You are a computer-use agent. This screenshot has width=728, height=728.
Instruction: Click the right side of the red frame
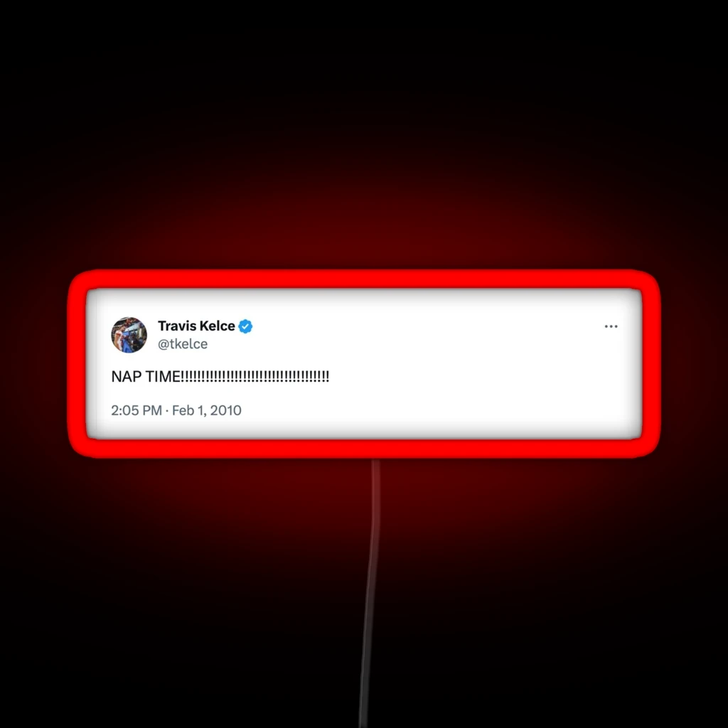pyautogui.click(x=651, y=363)
